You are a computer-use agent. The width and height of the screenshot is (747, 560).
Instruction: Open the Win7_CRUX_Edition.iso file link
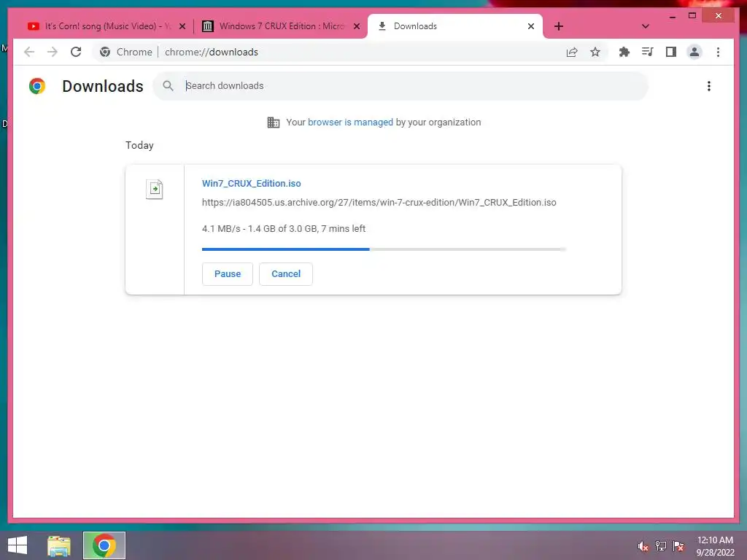251,183
